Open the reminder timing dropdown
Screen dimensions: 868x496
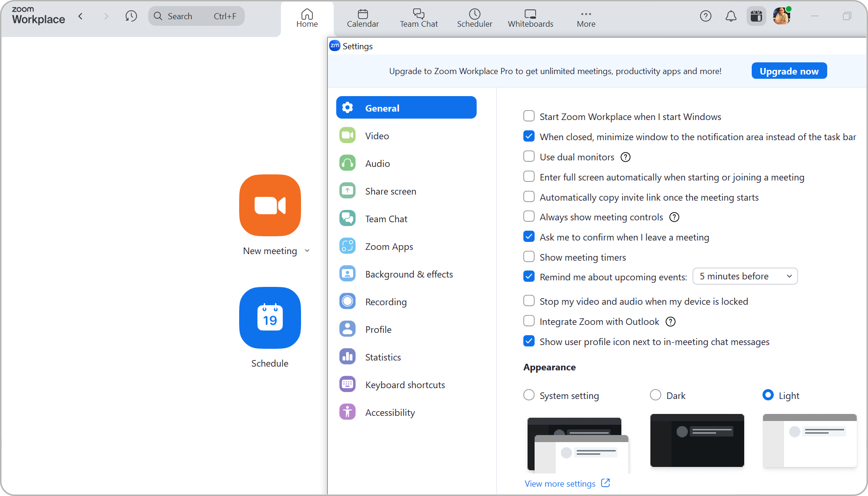(x=745, y=276)
